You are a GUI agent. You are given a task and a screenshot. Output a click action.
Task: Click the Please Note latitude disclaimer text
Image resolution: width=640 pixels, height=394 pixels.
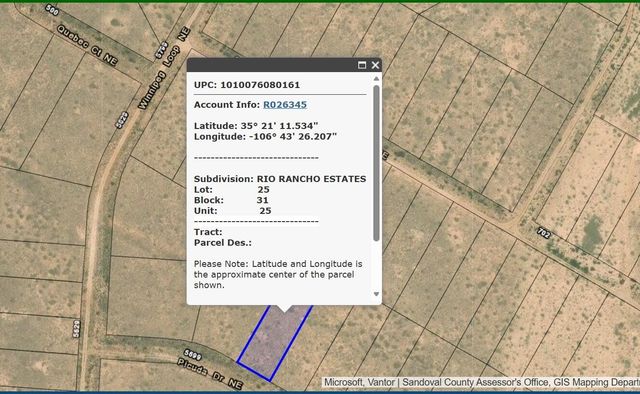[278, 274]
